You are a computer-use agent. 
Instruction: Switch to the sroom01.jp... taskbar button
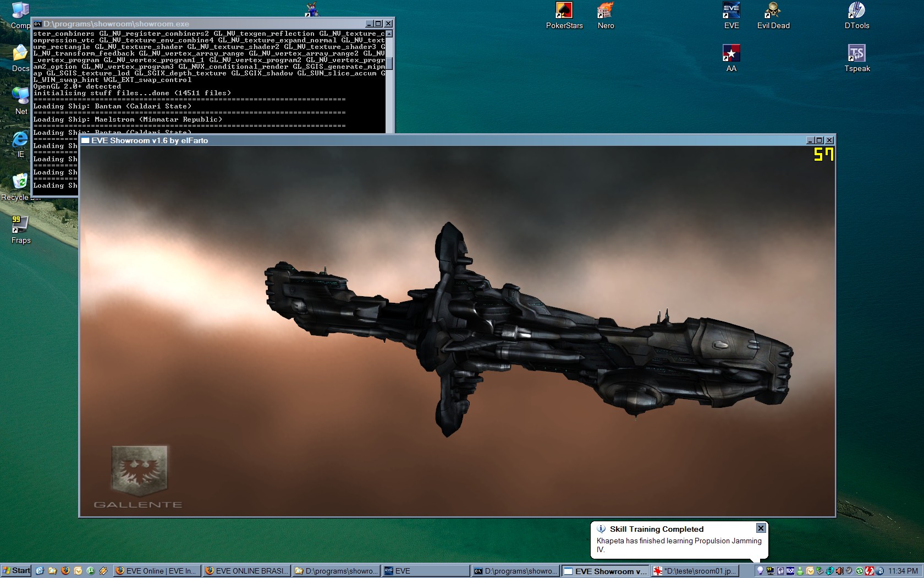pyautogui.click(x=695, y=571)
